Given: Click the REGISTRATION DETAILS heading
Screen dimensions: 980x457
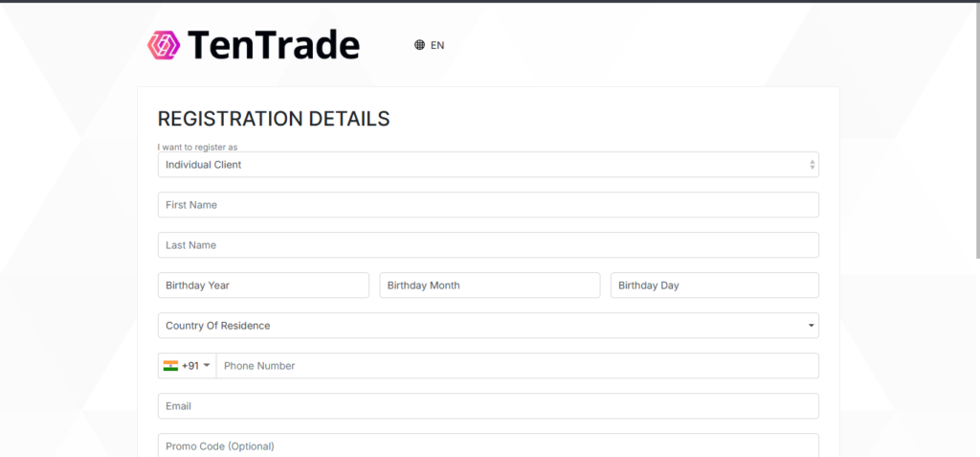Looking at the screenshot, I should [x=274, y=119].
